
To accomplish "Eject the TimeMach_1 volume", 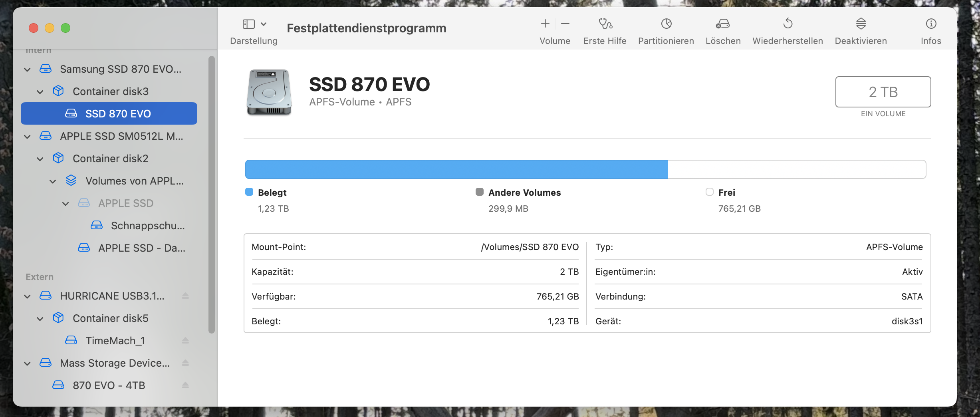I will pos(185,341).
